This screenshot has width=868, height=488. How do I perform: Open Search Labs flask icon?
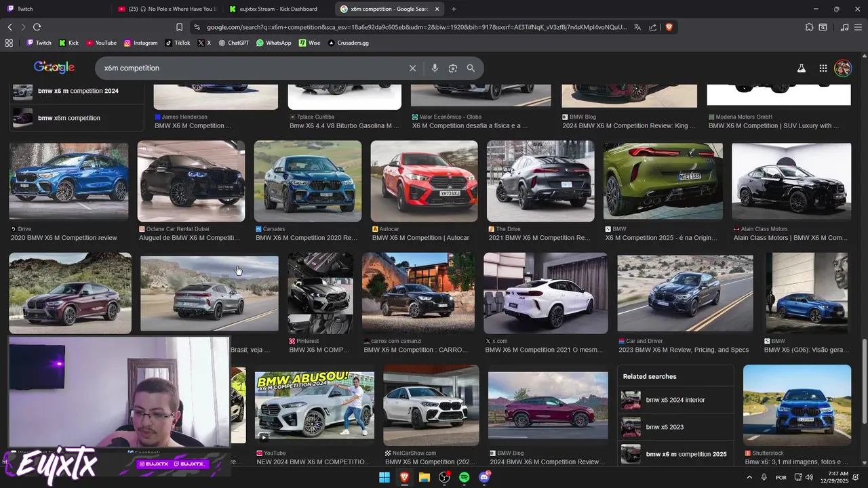(801, 68)
